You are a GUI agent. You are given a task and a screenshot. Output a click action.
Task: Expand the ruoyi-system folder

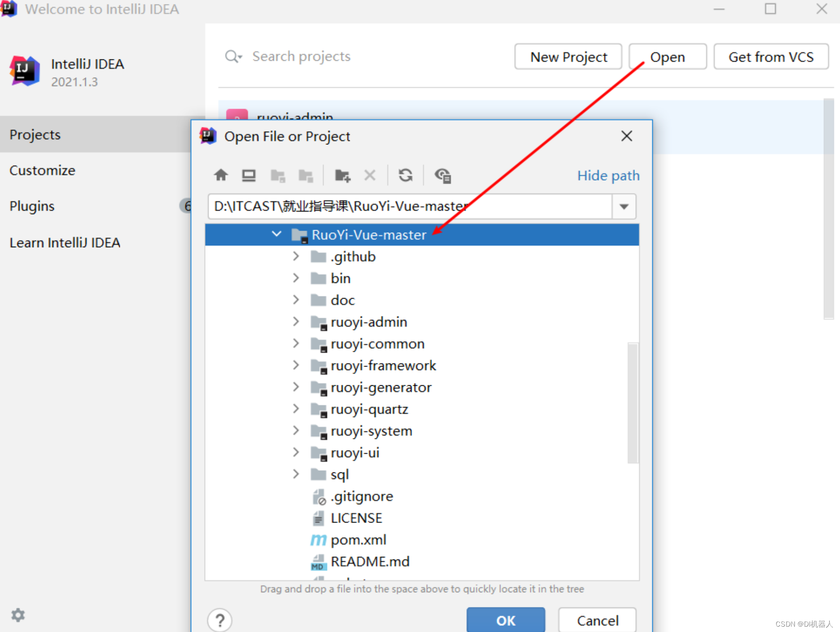pyautogui.click(x=296, y=430)
